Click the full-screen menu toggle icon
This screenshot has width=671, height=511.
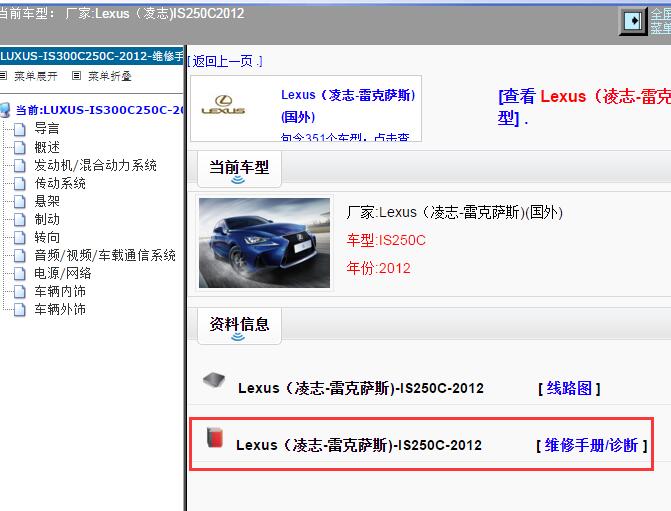[x=633, y=21]
